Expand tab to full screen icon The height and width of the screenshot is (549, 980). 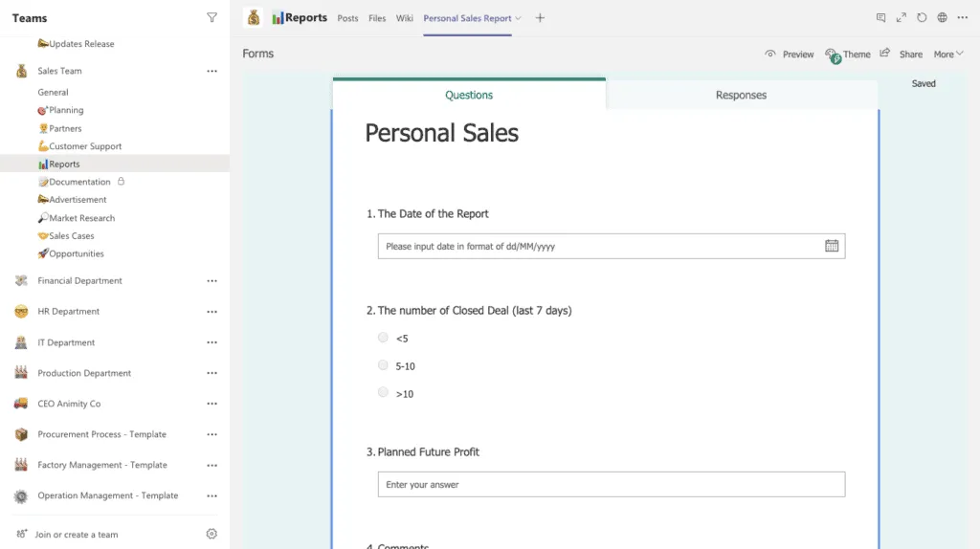[902, 17]
